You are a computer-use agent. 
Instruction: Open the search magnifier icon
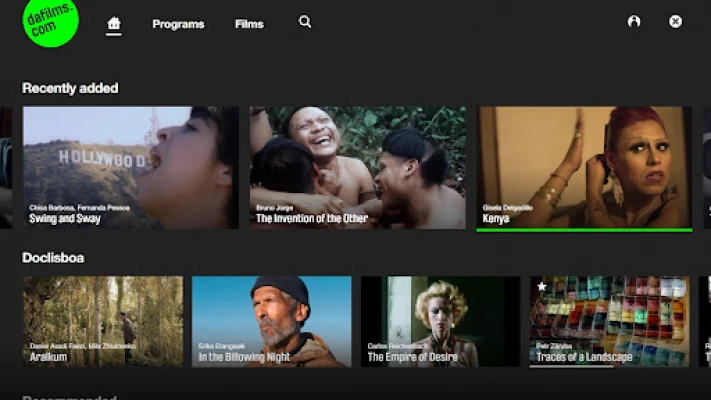click(x=305, y=22)
